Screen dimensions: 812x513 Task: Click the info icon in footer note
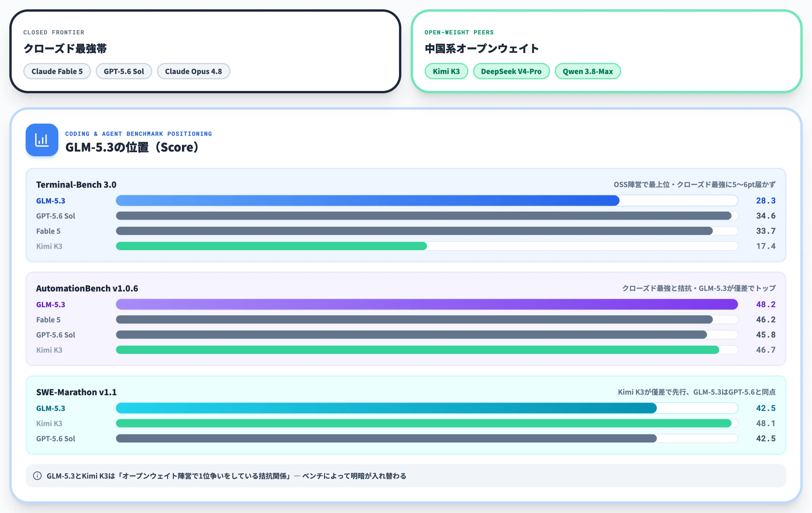pos(37,476)
